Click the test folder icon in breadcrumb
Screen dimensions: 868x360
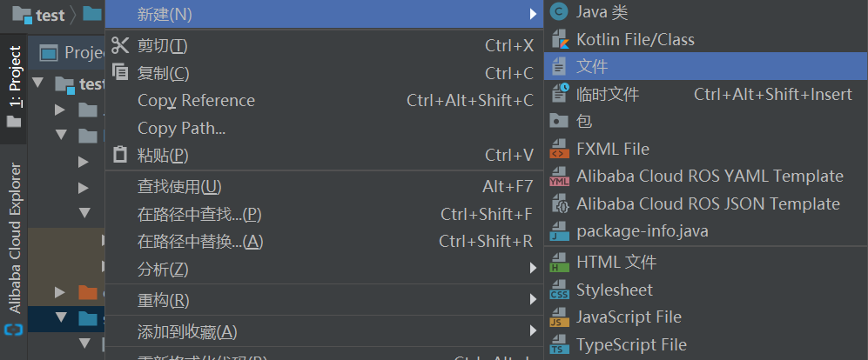click(22, 15)
